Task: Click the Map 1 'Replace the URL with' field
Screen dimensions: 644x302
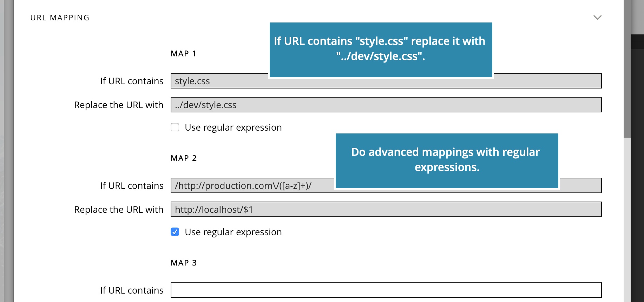Action: [x=386, y=105]
